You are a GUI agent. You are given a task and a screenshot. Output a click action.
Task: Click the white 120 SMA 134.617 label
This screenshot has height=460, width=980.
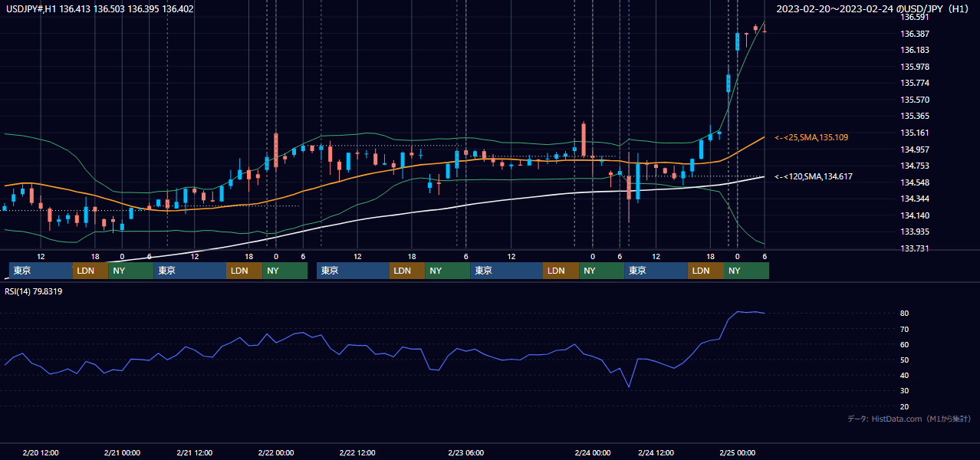pos(814,176)
